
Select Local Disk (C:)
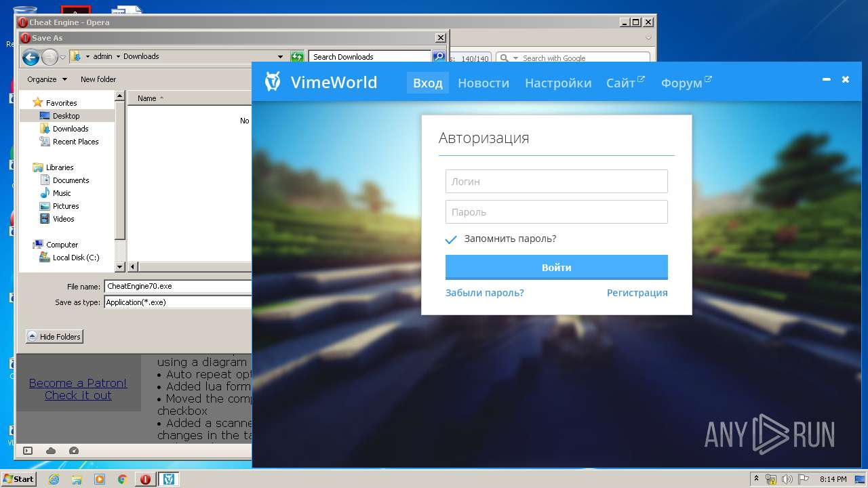[69, 258]
